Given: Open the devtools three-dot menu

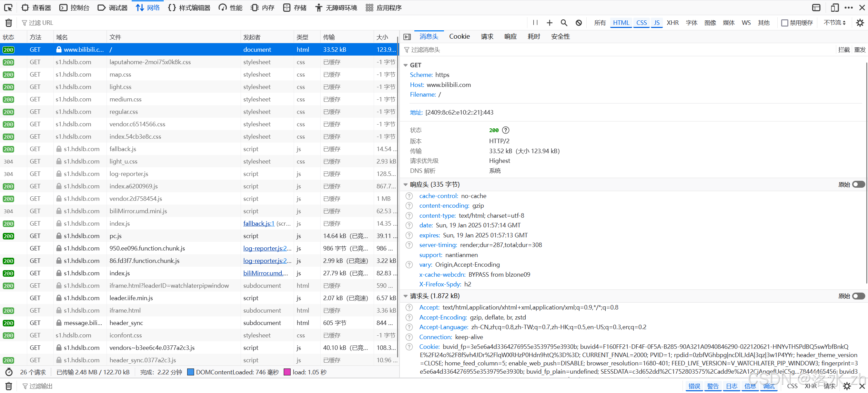Looking at the screenshot, I should (x=849, y=8).
